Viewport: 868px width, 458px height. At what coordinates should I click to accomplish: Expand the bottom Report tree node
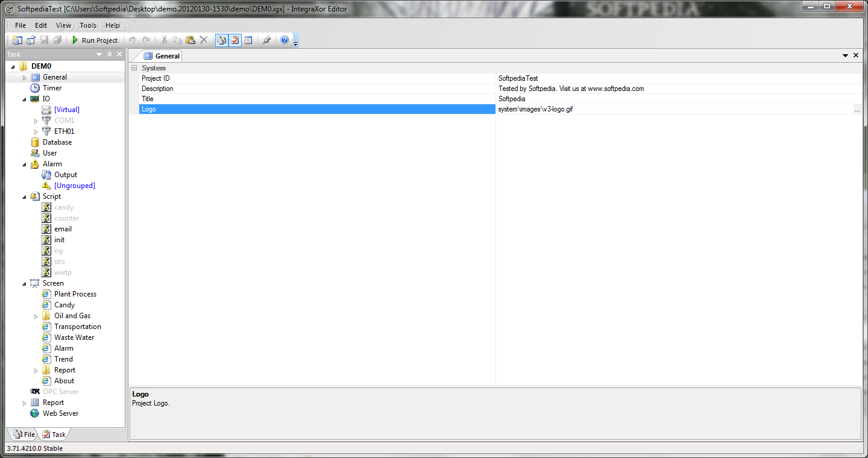24,403
